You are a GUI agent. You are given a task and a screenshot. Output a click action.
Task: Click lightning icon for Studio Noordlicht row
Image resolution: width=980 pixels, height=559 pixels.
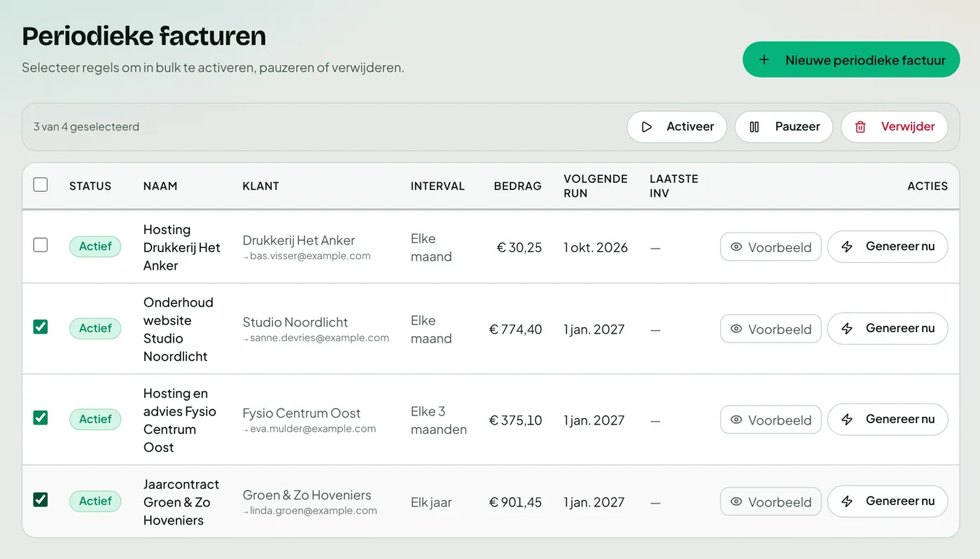click(x=847, y=329)
